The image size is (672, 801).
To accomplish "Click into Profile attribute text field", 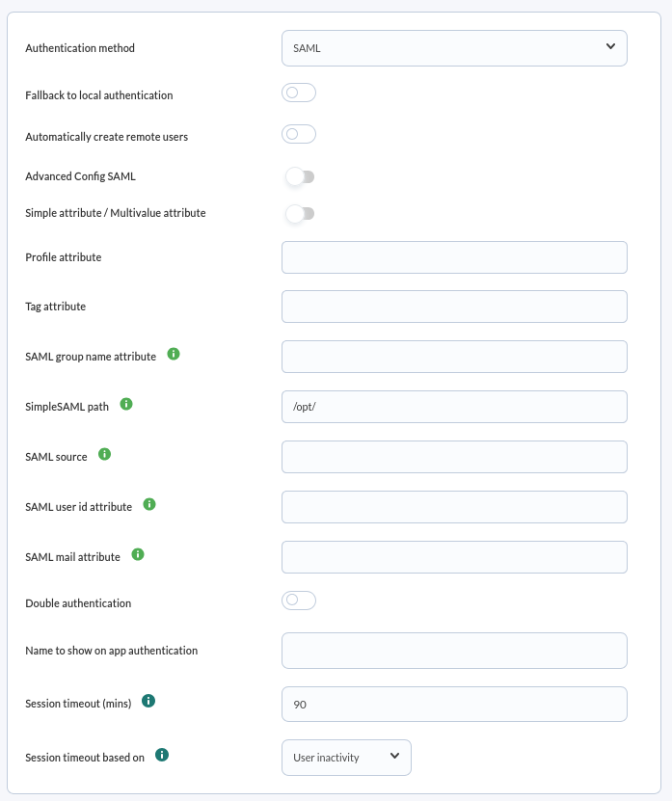I will [454, 257].
